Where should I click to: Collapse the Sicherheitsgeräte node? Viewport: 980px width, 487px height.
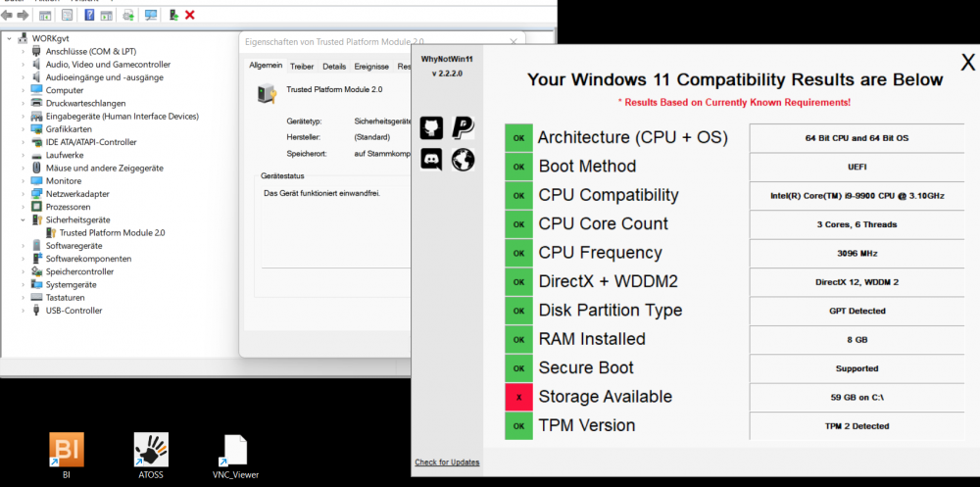point(24,220)
